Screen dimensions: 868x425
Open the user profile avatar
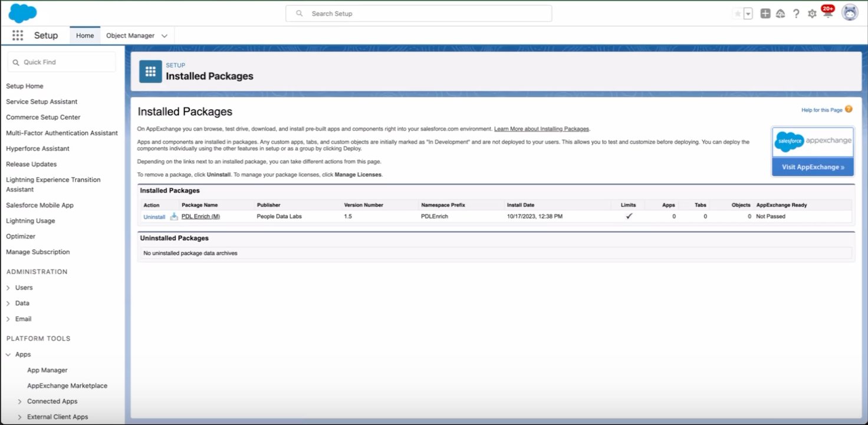pyautogui.click(x=850, y=13)
